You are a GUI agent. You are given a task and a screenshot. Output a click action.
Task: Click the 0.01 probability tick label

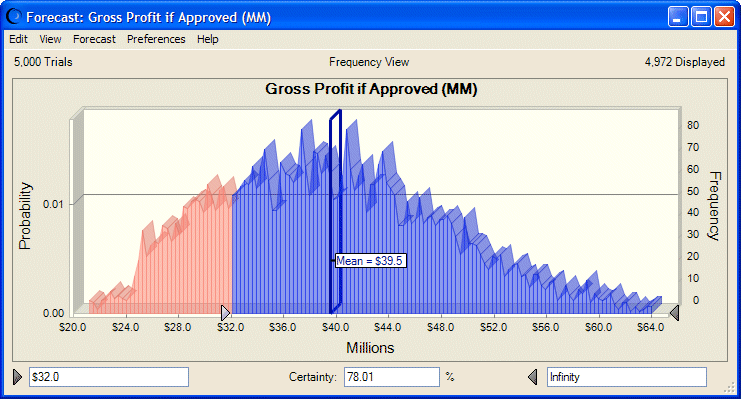[x=52, y=204]
